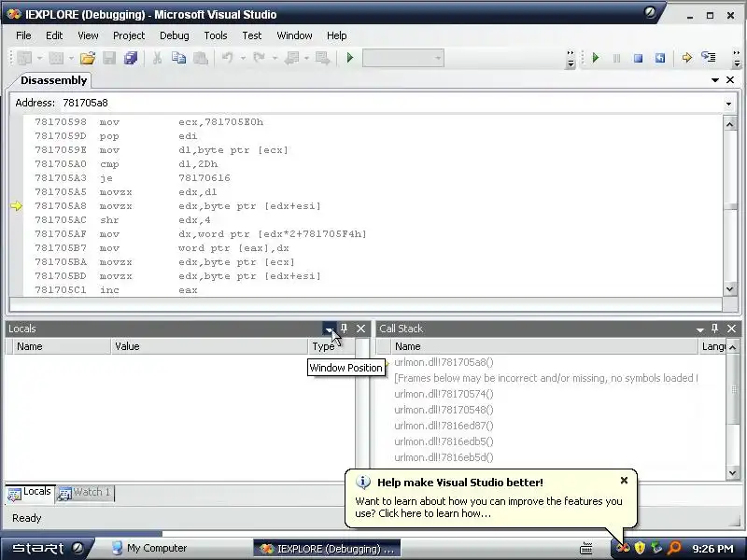Open the Call Stack Window Position dropdown
Screen dimensions: 747x560
699,329
